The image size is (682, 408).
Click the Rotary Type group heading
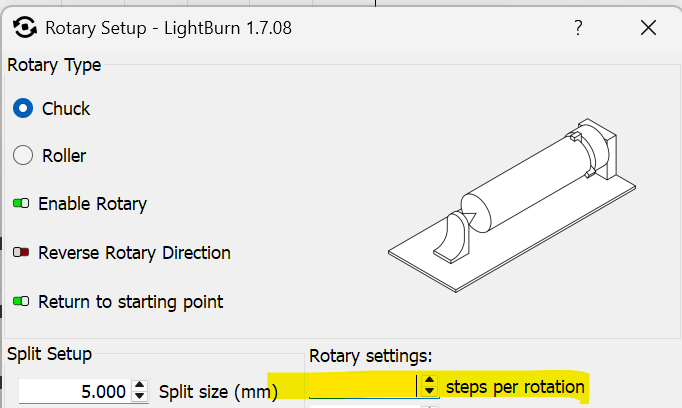coord(54,65)
